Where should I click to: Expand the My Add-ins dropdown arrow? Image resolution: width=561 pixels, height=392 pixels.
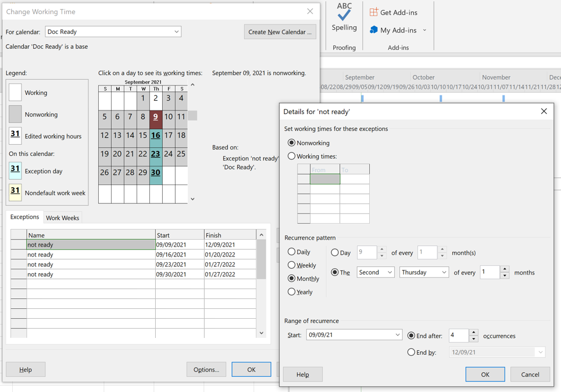tap(425, 30)
